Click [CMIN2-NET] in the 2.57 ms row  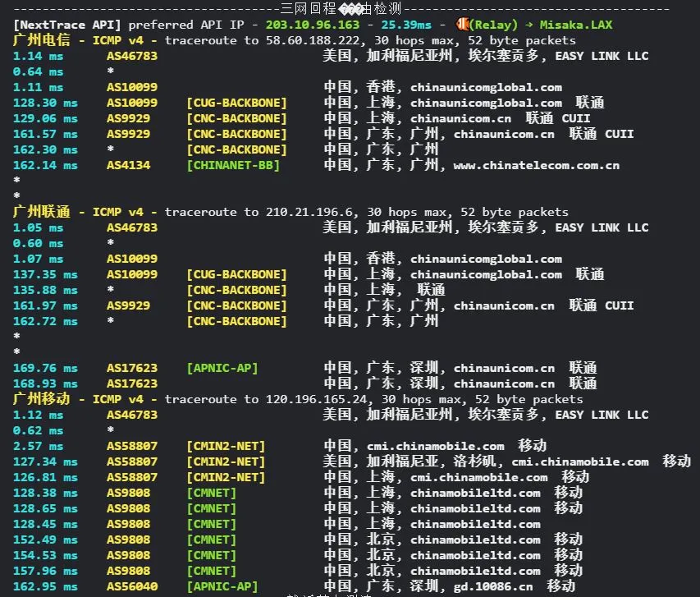pyautogui.click(x=226, y=446)
